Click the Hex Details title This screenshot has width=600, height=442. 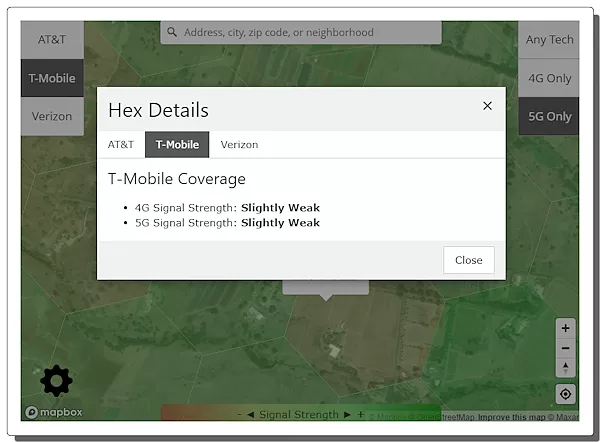158,110
